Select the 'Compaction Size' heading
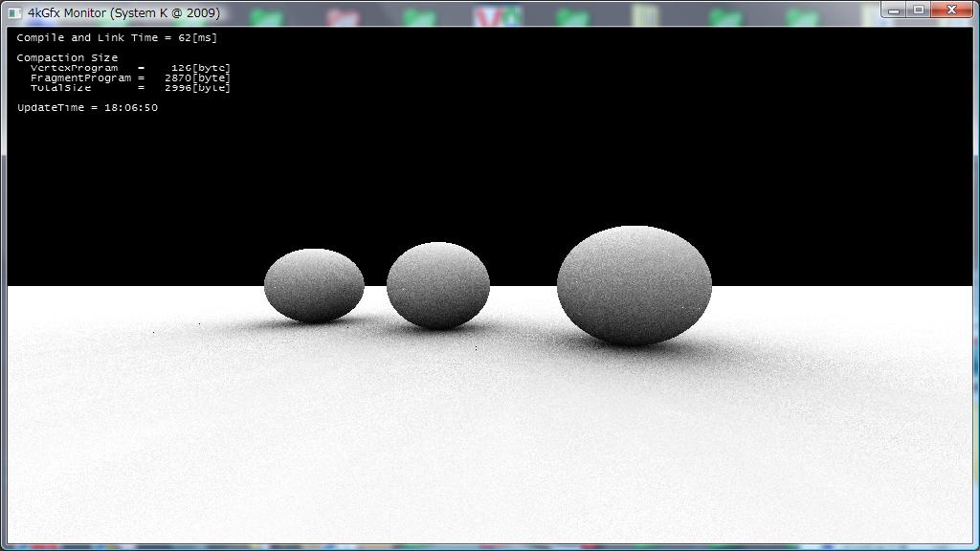This screenshot has height=551, width=980. tap(67, 57)
